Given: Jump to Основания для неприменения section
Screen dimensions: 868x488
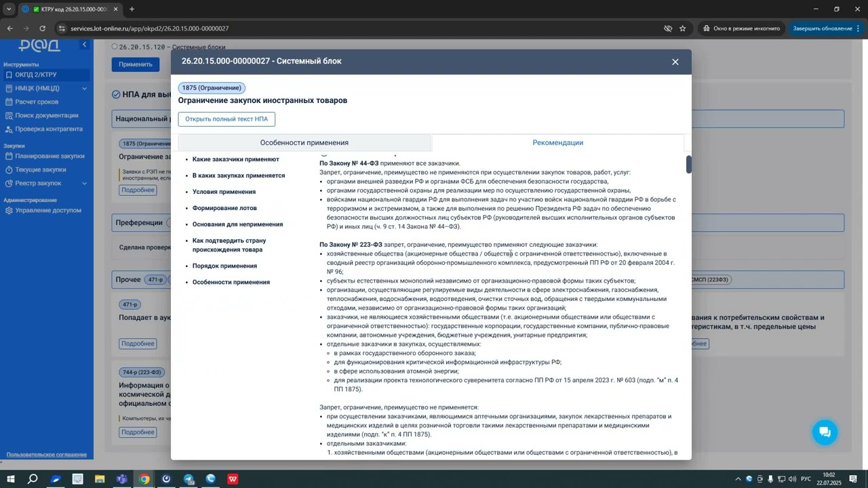Looking at the screenshot, I should click(x=237, y=224).
